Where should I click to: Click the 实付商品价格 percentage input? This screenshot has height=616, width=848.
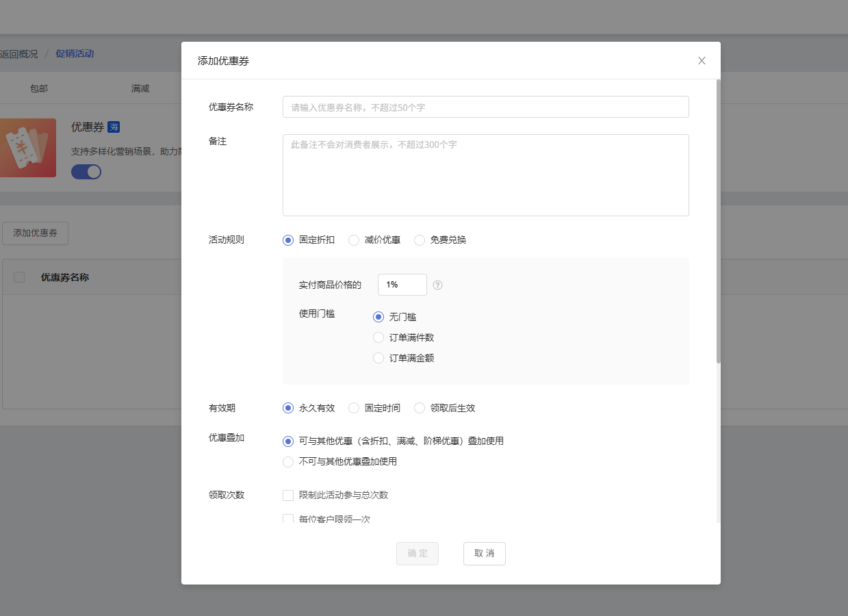tap(402, 285)
